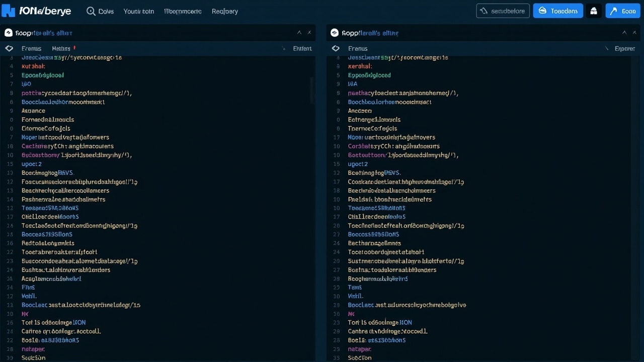Image resolution: width=644 pixels, height=362 pixels.
Task: Click 'Vahll.' line in right panel
Action: click(356, 297)
